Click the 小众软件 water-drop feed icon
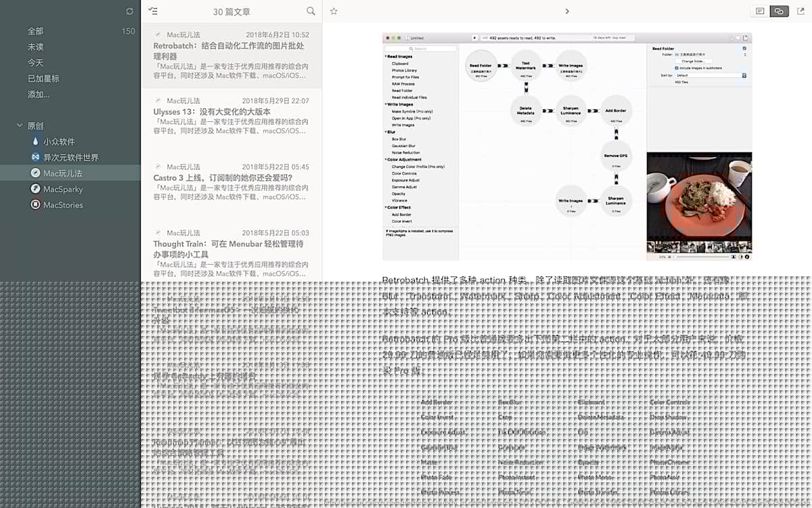812x508 pixels. 36,142
